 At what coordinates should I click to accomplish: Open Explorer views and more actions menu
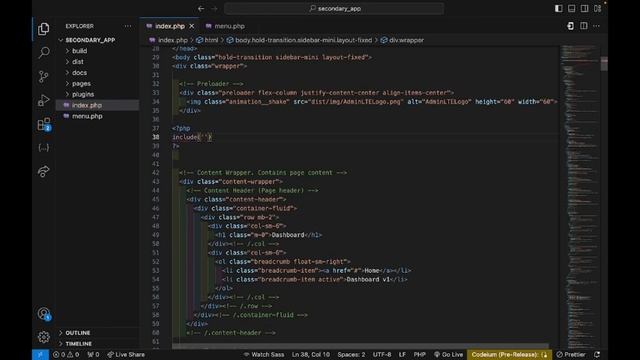[128, 26]
